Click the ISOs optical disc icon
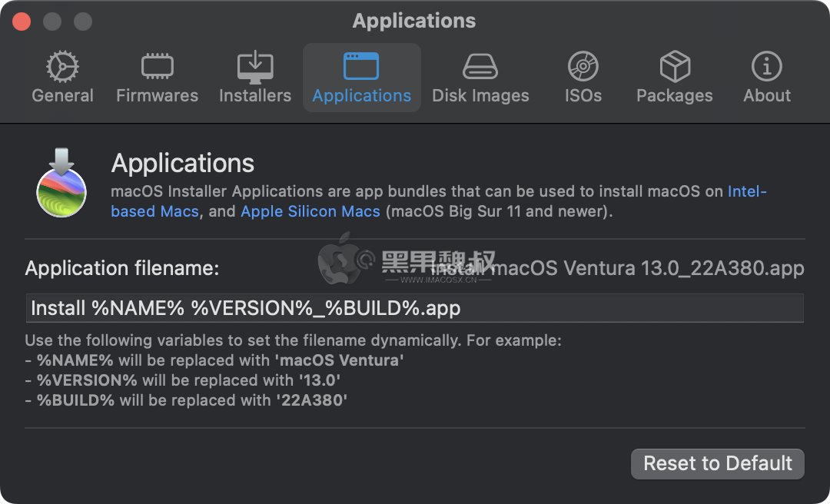This screenshot has height=504, width=830. point(583,66)
